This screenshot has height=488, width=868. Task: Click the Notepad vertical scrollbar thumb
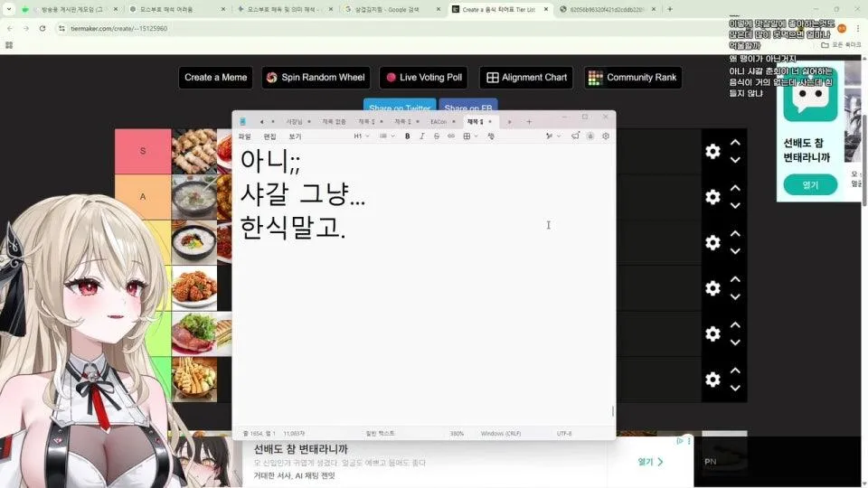tap(613, 411)
